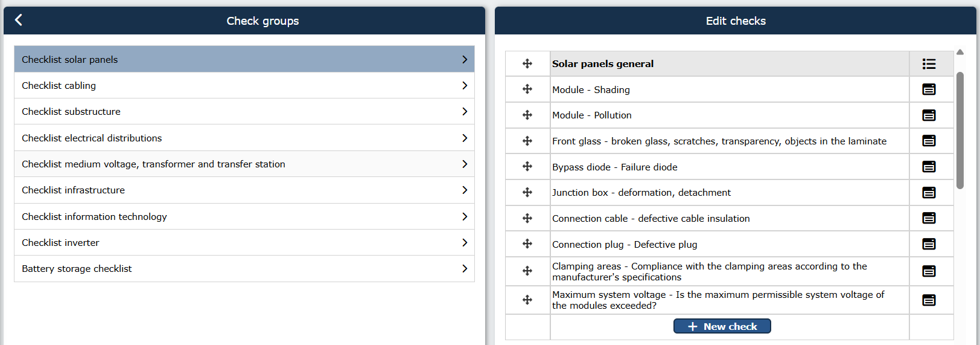Screen dimensions: 980x345
Task: Open details icon for Maximum system voltage
Action: 929,300
